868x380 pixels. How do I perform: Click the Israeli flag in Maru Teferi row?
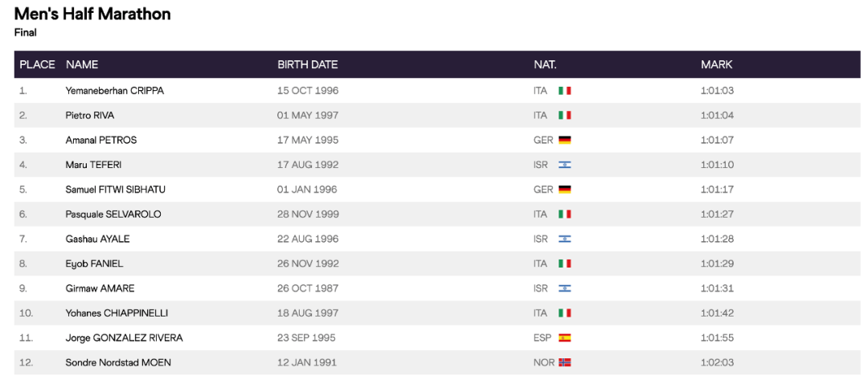click(564, 165)
